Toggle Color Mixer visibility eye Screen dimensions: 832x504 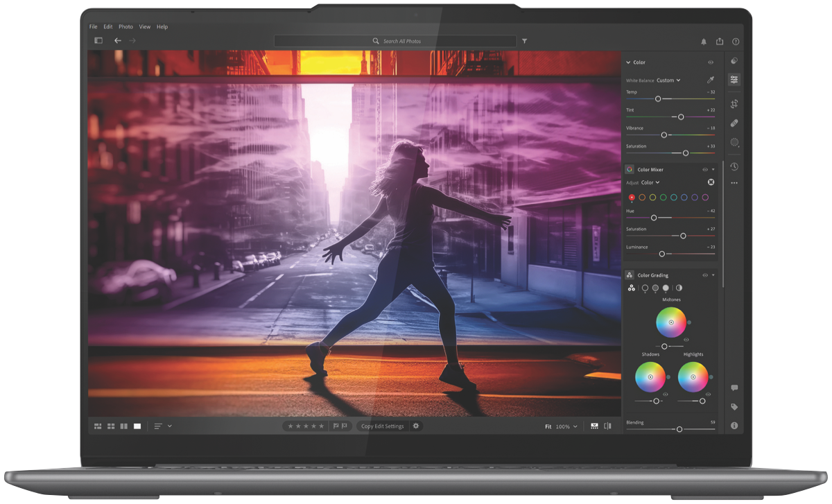pyautogui.click(x=705, y=169)
